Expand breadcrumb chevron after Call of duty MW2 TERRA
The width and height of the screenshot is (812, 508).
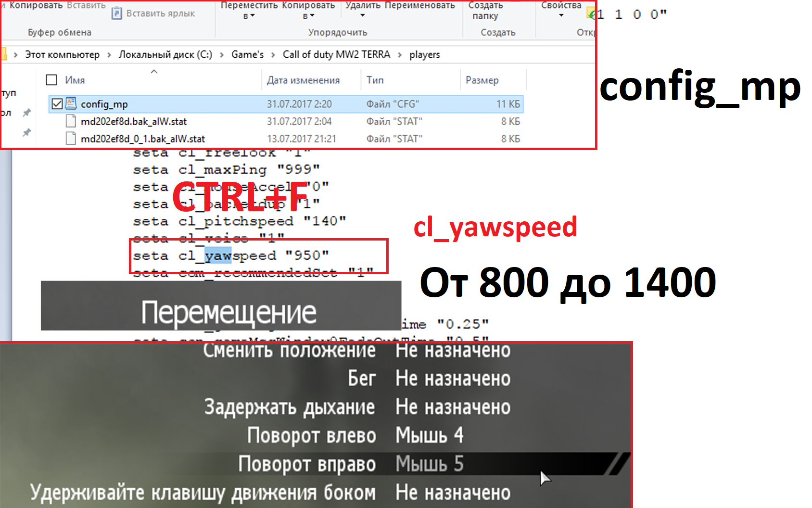coord(400,55)
